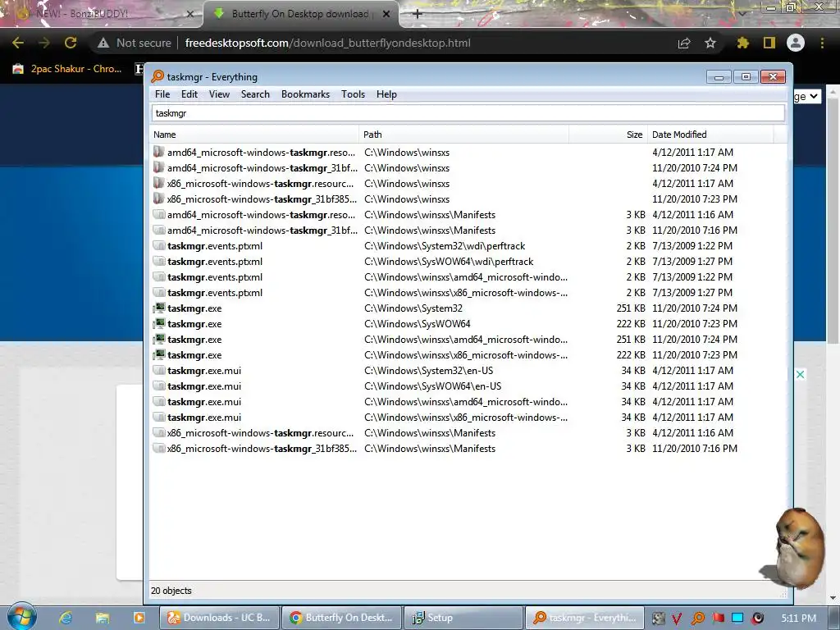
Task: Click file icon of taskmgr.exe.mui in SysWOW64\en-US
Action: 158,386
